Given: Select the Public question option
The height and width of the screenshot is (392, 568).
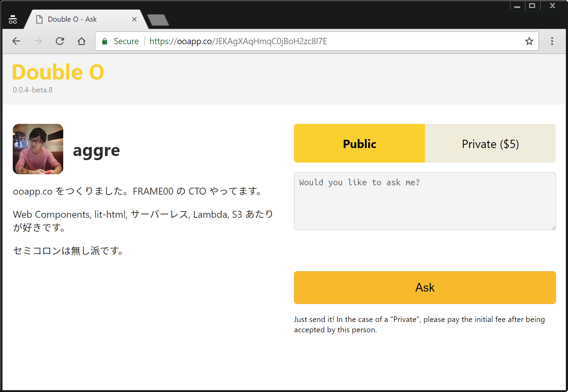Looking at the screenshot, I should (359, 143).
